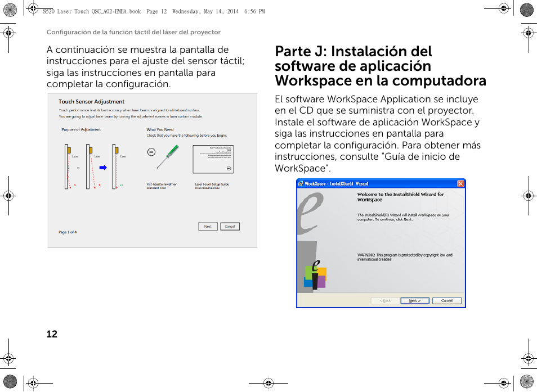Click the green screwdriver picture
This screenshot has width=537, height=392.
pyautogui.click(x=168, y=157)
